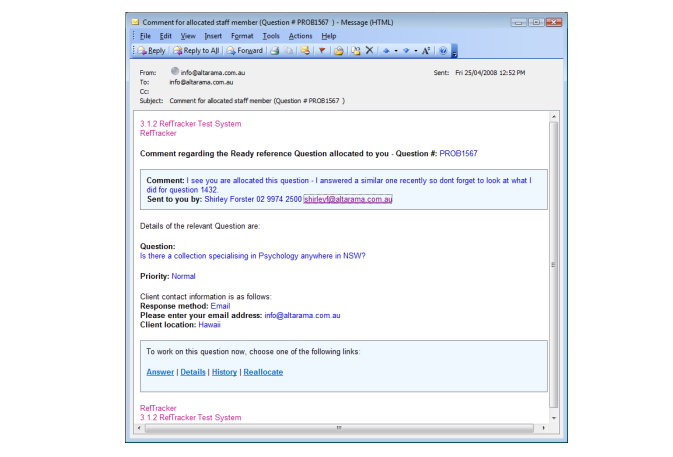The height and width of the screenshot is (457, 673).
Task: Click the subject line text in the header
Action: pos(257,101)
